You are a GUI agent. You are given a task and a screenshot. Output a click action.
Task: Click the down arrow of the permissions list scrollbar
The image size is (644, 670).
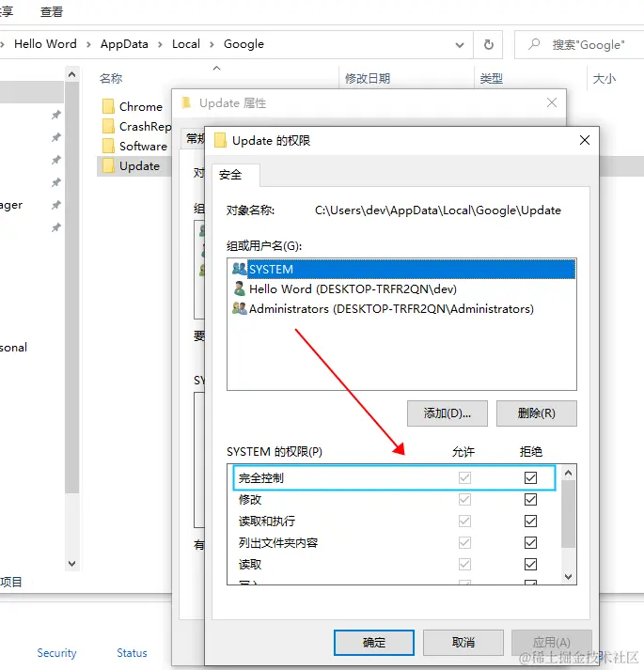click(568, 577)
